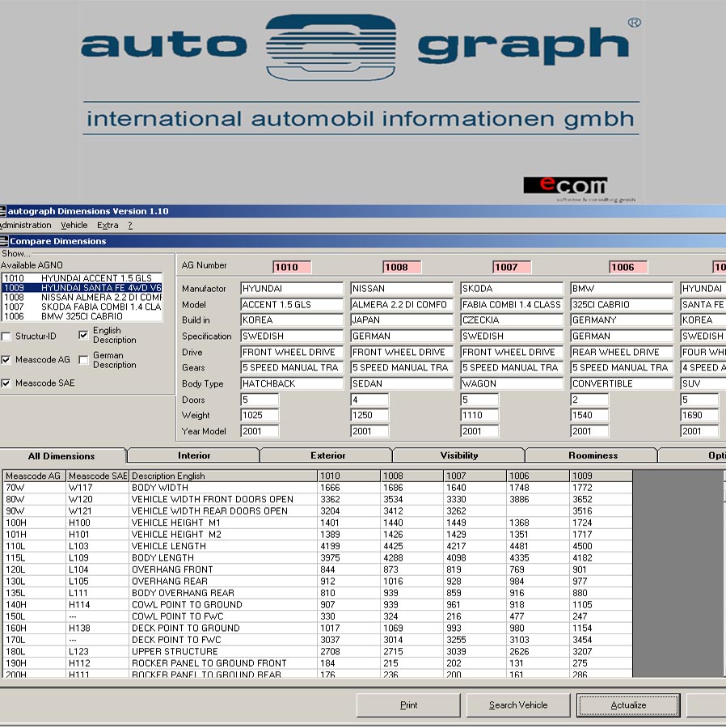Click the Actualize button
The width and height of the screenshot is (726, 728).
[629, 705]
